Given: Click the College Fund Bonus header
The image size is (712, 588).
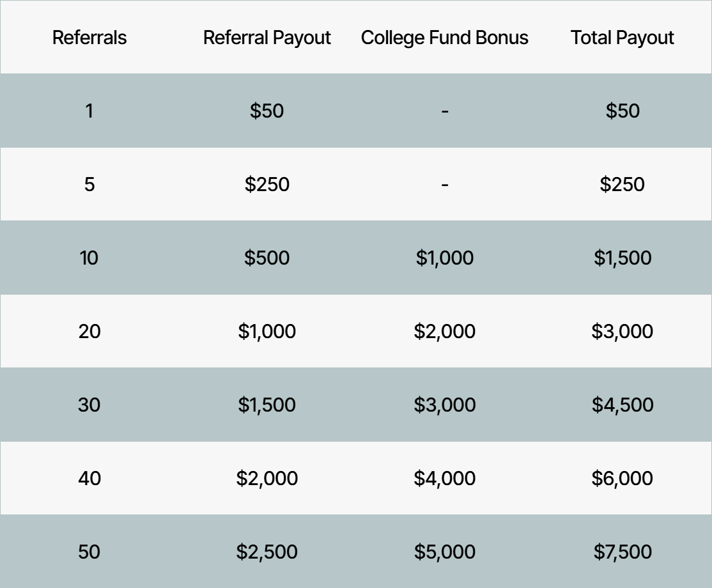Looking at the screenshot, I should coord(445,38).
